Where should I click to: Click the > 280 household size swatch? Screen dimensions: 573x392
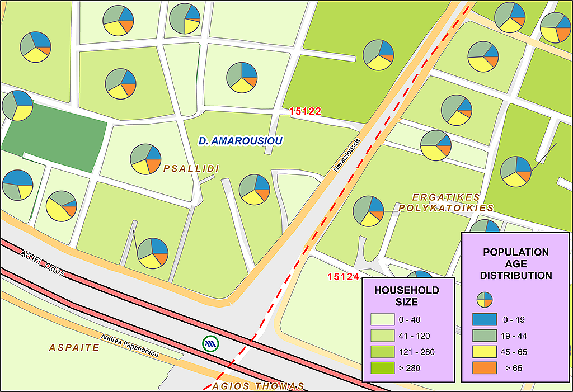(383, 368)
